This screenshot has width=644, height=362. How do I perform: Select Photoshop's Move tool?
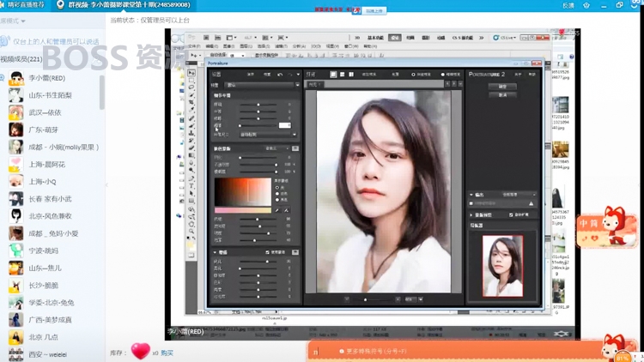[191, 73]
